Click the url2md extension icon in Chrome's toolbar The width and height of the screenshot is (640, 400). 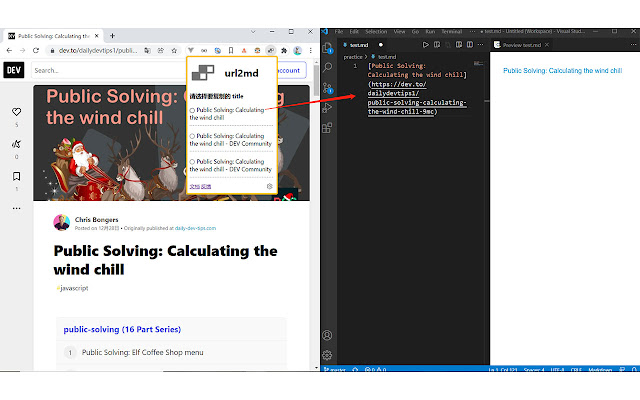(x=271, y=51)
